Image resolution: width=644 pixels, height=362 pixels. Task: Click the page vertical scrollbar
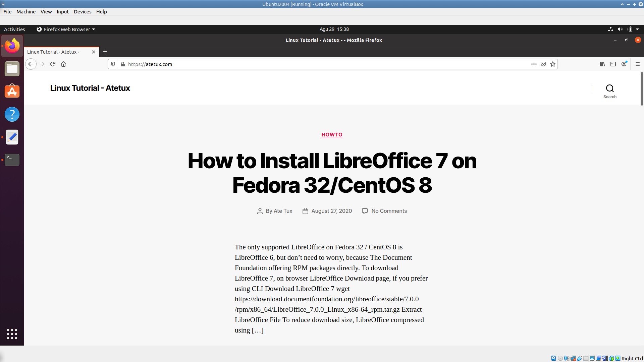[642, 89]
